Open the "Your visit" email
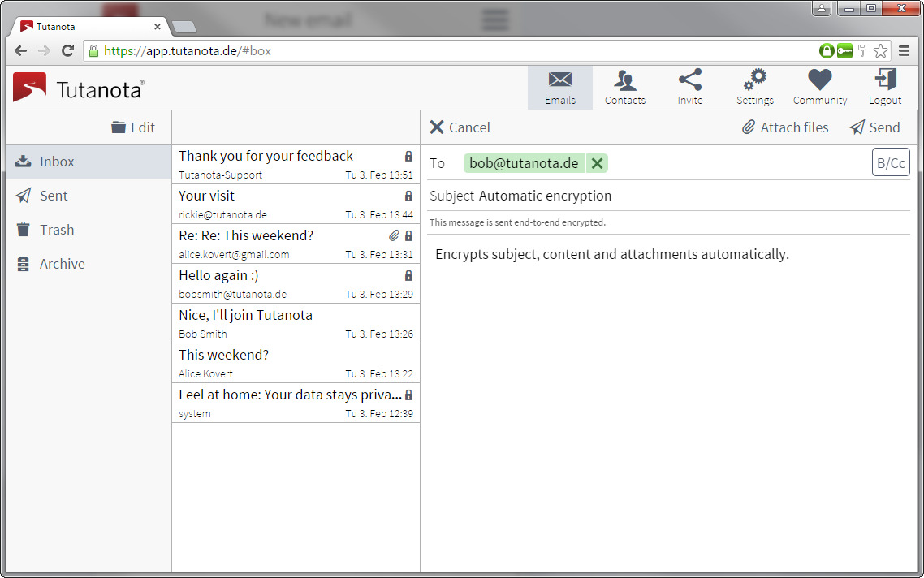 (x=296, y=204)
